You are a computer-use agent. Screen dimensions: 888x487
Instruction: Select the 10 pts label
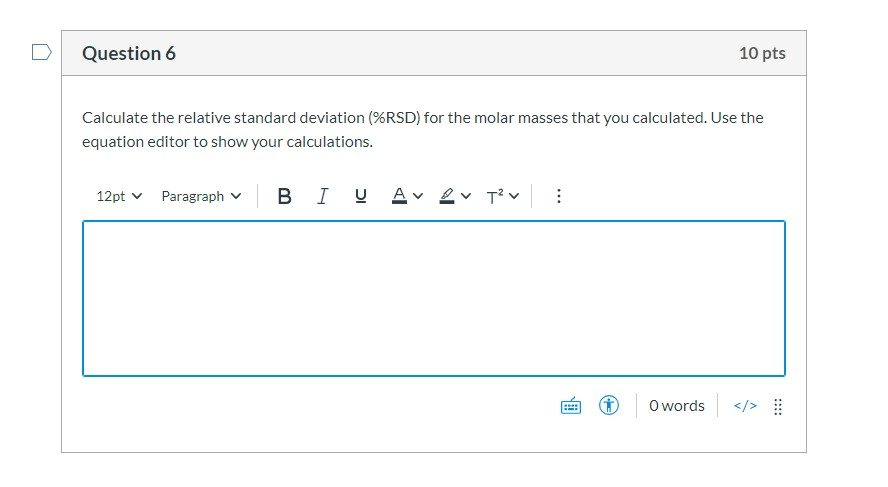[x=762, y=53]
